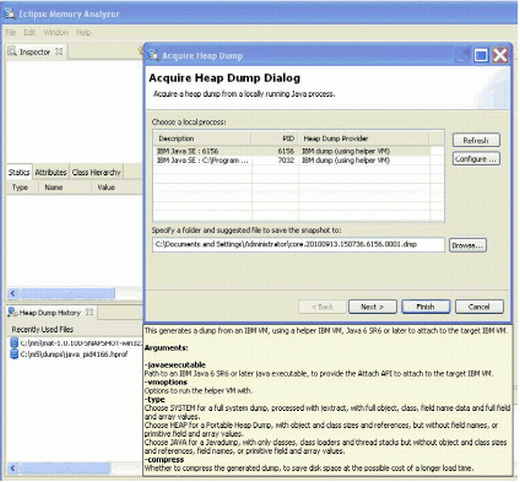Click the Name column header in Inspector
The height and width of the screenshot is (482, 520).
[x=54, y=187]
